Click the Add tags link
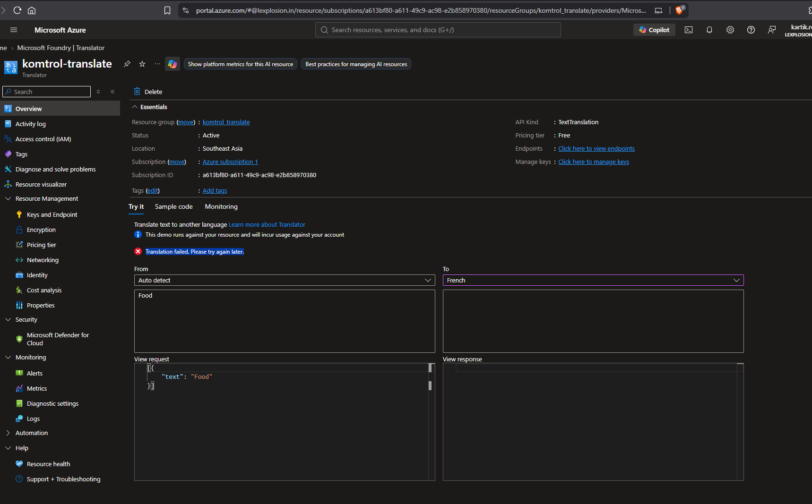This screenshot has width=812, height=504. click(215, 190)
